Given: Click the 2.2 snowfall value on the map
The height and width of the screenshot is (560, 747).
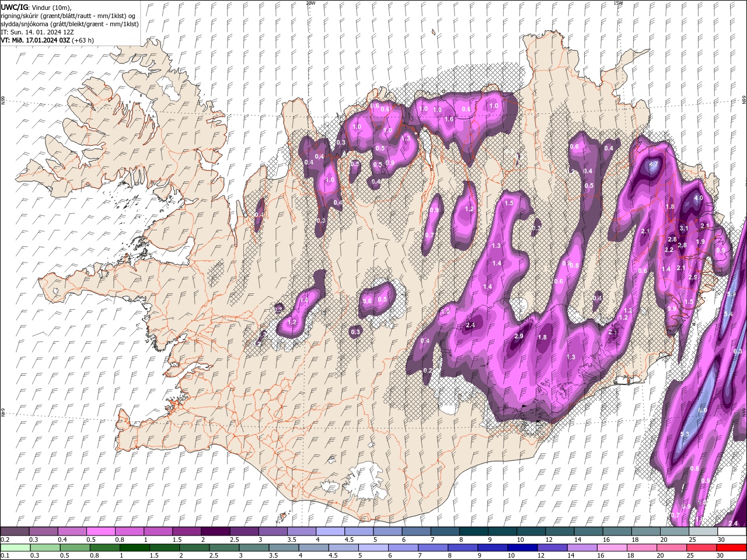Looking at the screenshot, I should pos(669,250).
